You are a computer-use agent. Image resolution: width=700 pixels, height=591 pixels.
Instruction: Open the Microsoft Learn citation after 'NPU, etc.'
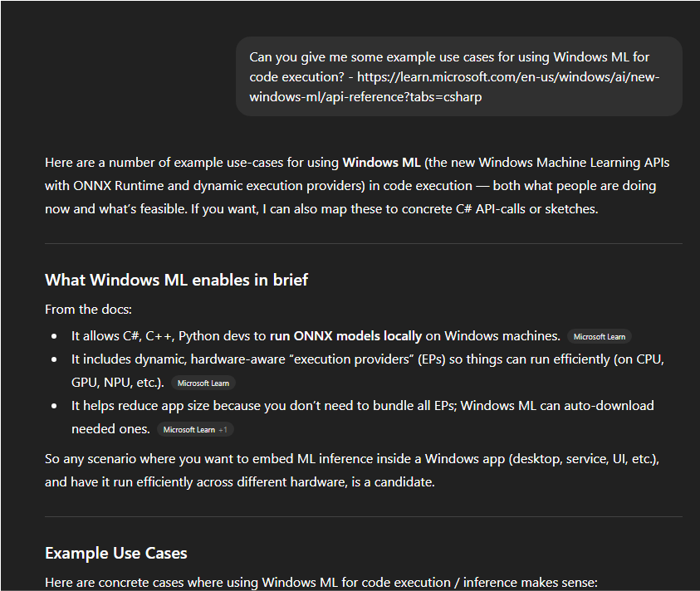click(203, 383)
